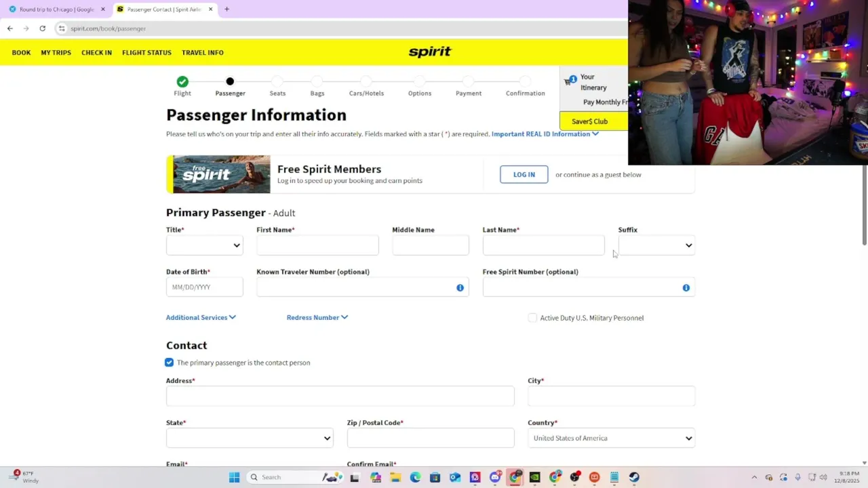Check Active Duty U.S. Military Personnel box

coord(532,318)
